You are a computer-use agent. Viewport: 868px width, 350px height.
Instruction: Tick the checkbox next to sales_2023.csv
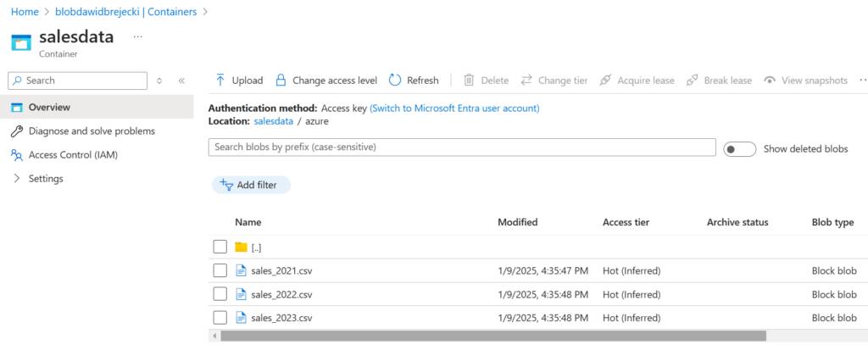[220, 318]
